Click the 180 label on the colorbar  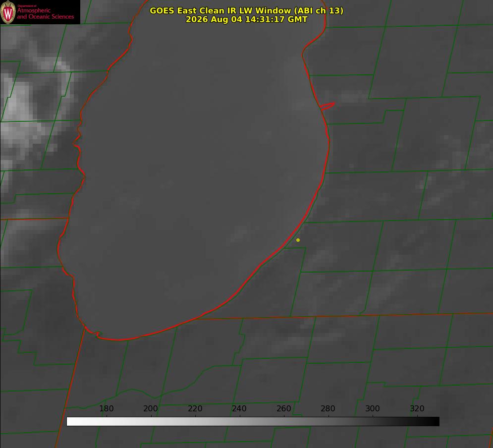click(x=106, y=408)
